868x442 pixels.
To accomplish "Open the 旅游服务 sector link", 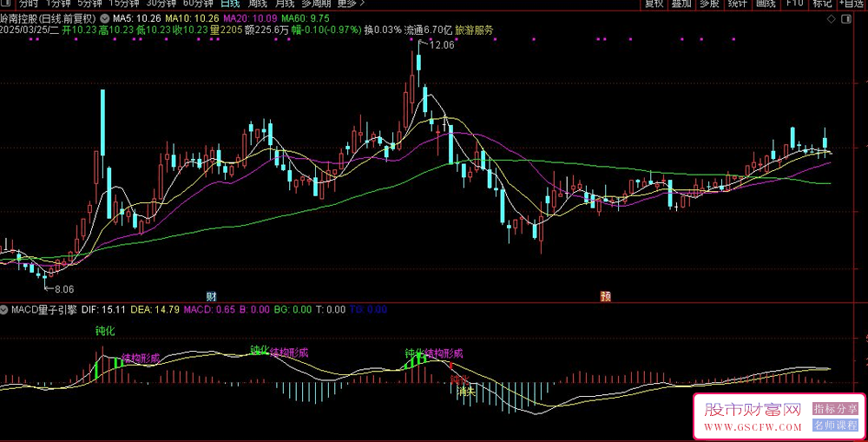I will click(474, 30).
